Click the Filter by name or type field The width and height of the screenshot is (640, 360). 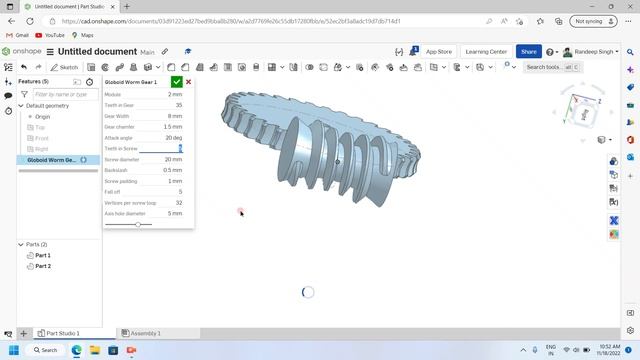65,94
